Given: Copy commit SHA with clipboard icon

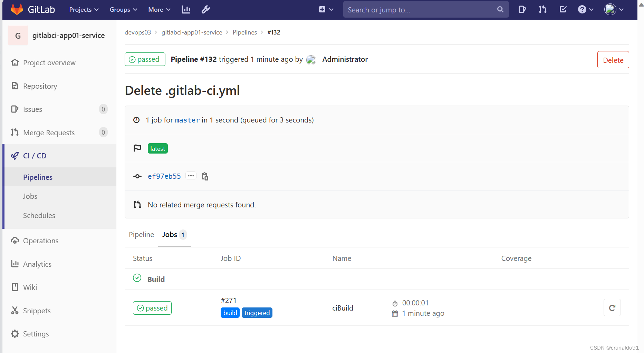Looking at the screenshot, I should tap(205, 176).
